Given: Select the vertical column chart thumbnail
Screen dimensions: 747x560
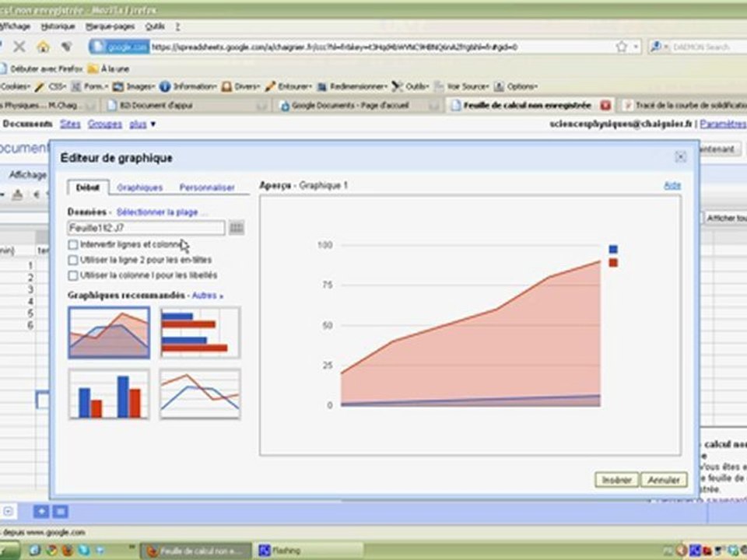Looking at the screenshot, I should point(109,394).
